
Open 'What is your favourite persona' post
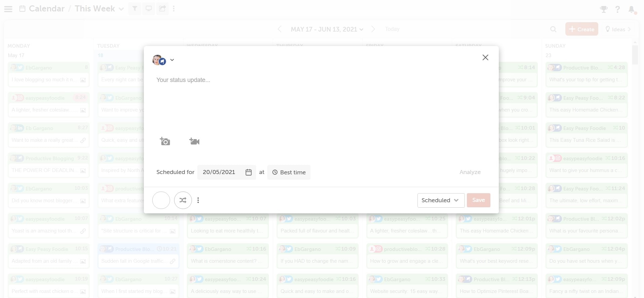tap(587, 225)
